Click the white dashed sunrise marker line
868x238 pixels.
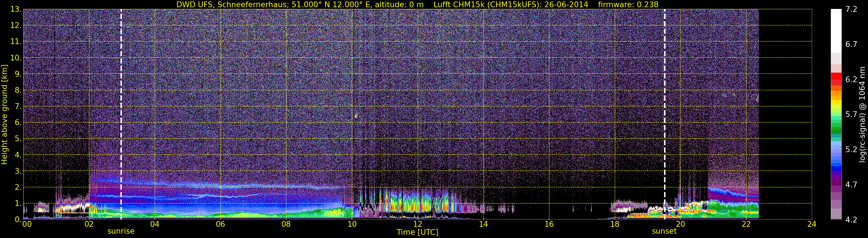click(121, 114)
